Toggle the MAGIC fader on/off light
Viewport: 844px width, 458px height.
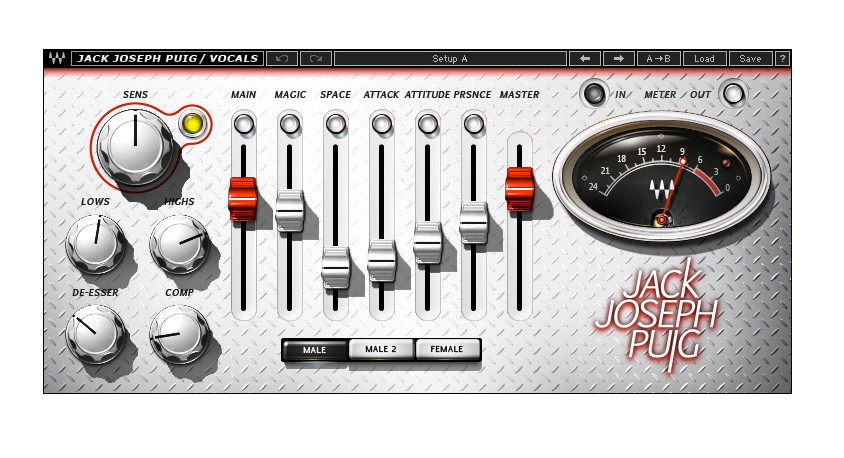click(290, 124)
